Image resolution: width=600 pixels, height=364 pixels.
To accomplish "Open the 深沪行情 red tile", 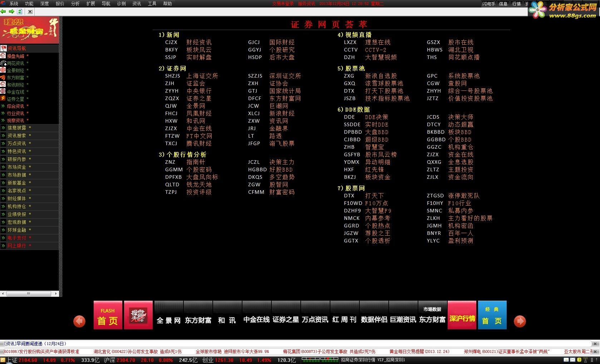I will click(462, 315).
